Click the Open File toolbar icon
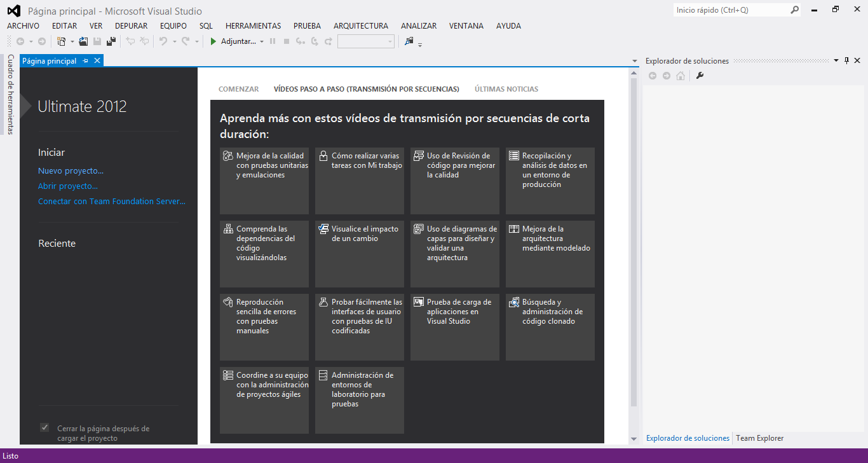 (x=83, y=41)
